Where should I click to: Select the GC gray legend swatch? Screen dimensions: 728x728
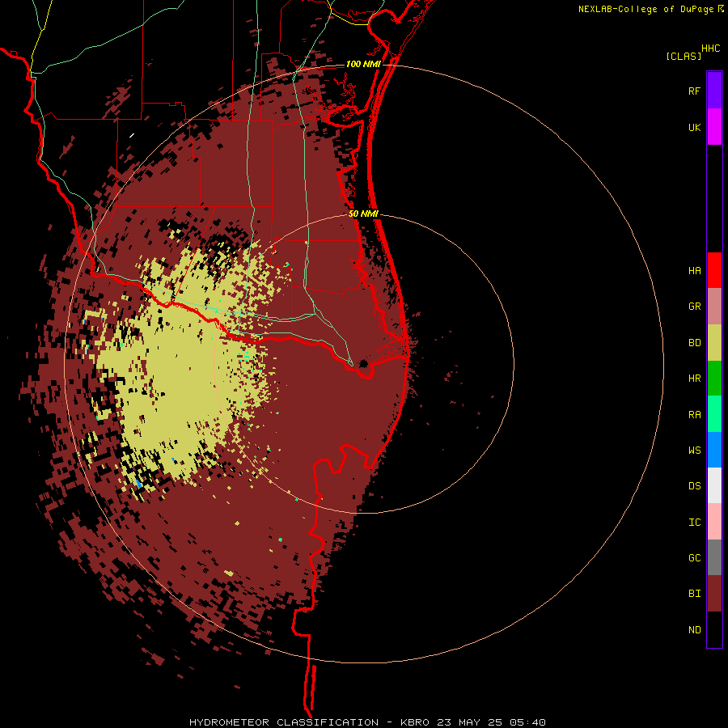click(x=714, y=557)
